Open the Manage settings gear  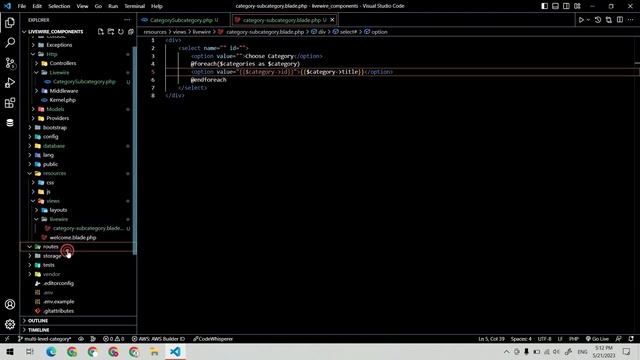pyautogui.click(x=10, y=324)
